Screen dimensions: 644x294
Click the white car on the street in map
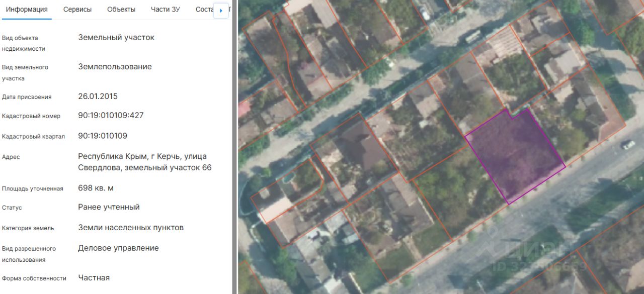click(628, 145)
